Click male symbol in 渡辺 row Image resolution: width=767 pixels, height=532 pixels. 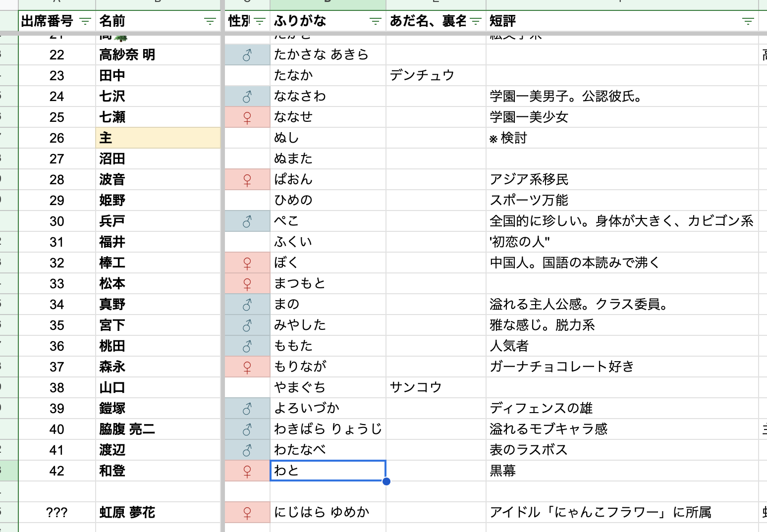(x=247, y=450)
